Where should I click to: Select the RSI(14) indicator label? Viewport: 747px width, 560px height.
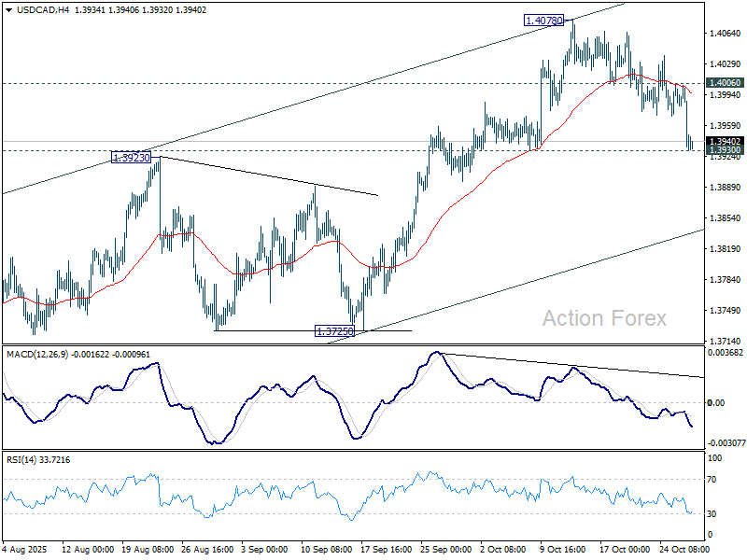[21, 460]
